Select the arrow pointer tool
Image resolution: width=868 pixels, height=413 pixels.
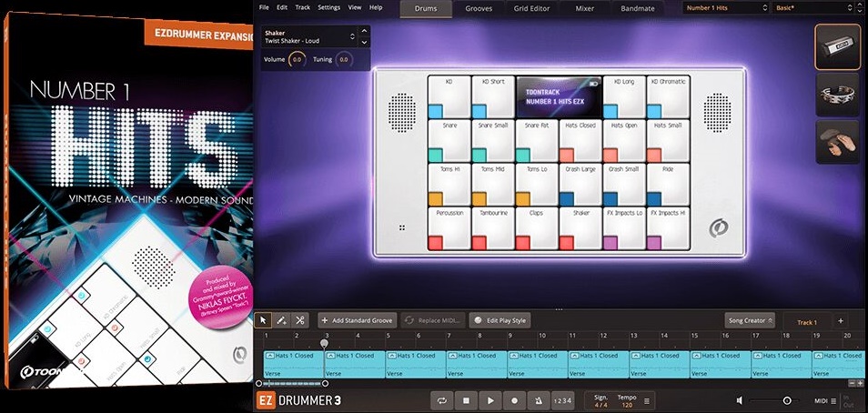pos(264,320)
